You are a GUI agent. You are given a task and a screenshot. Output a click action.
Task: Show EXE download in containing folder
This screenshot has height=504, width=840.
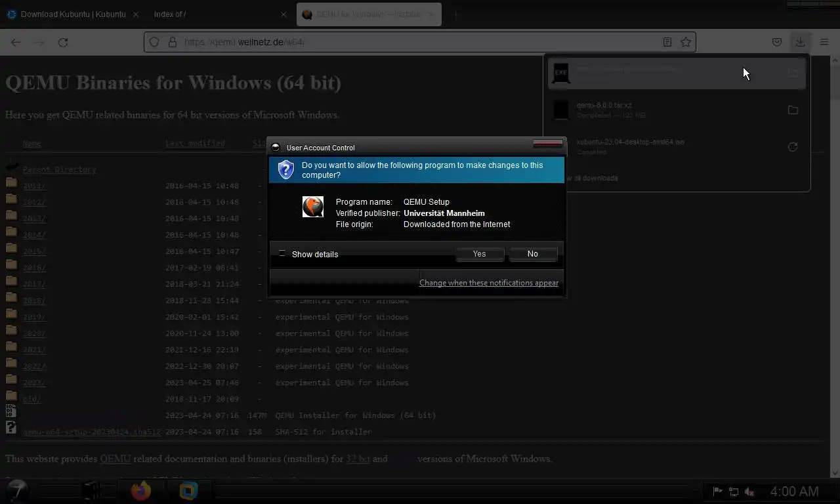(x=793, y=73)
